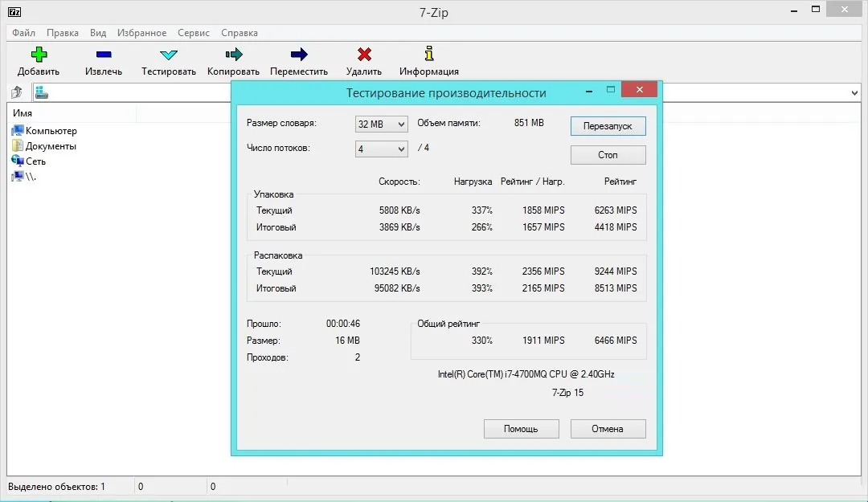
Task: Click the Имя column header
Action: (72, 113)
